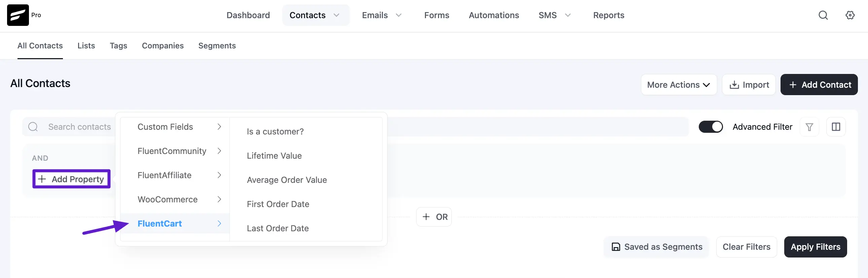Choose the Average Order Value option
Viewport: 868px width, 278px height.
pyautogui.click(x=287, y=180)
